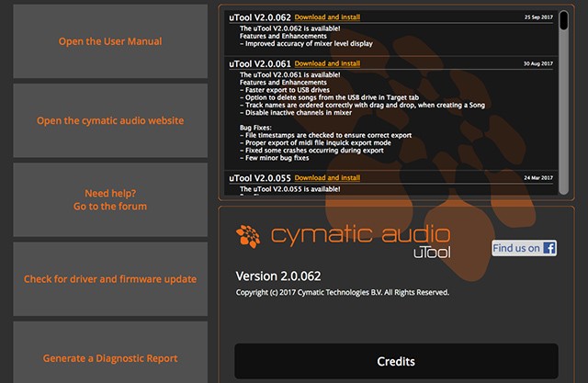Screen dimensions: 588x383
Task: Select the uTool V2.0.061 heading
Action: pos(260,64)
